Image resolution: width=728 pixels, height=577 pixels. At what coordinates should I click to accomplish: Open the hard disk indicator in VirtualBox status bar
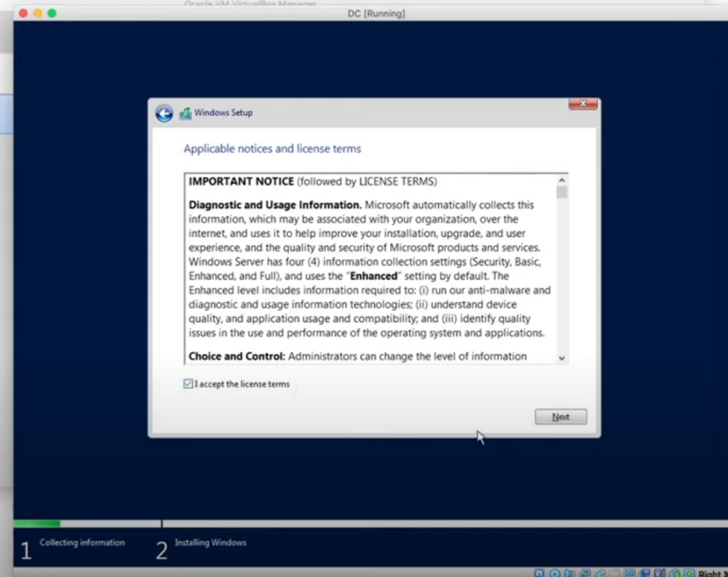(x=540, y=573)
